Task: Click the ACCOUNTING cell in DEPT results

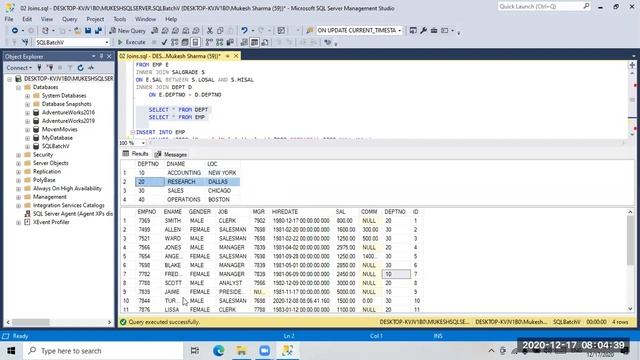Action: click(184, 173)
